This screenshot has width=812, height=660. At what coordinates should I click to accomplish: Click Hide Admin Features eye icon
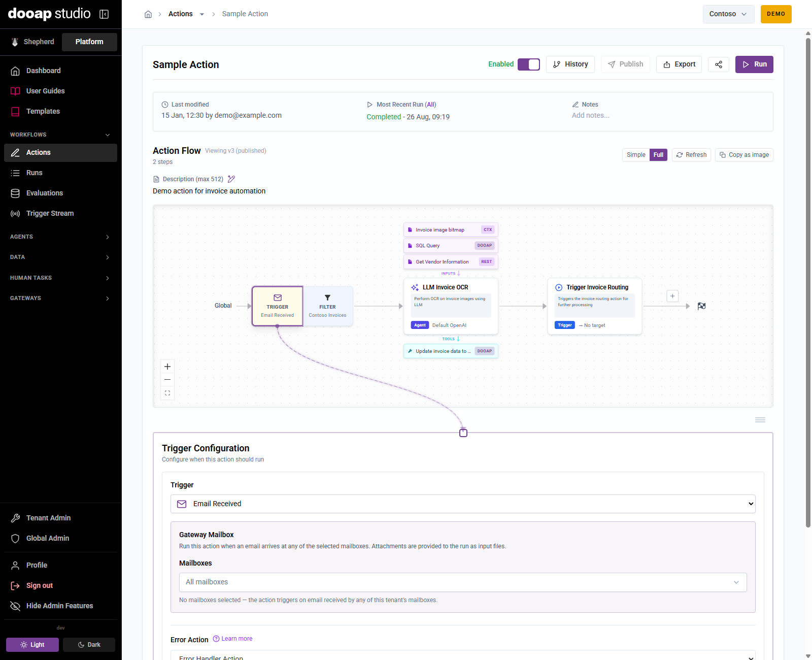click(15, 606)
